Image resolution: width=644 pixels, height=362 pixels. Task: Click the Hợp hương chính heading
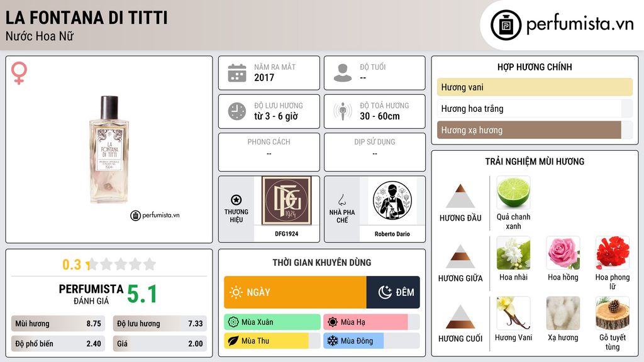535,67
